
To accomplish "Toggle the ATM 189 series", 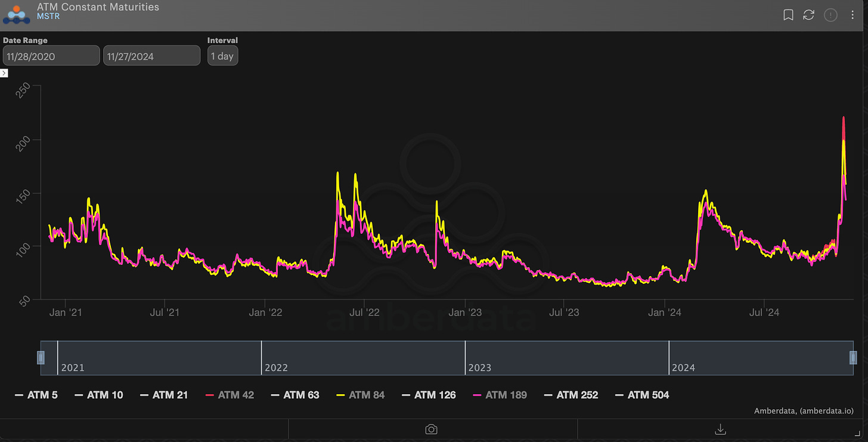I will pyautogui.click(x=500, y=395).
